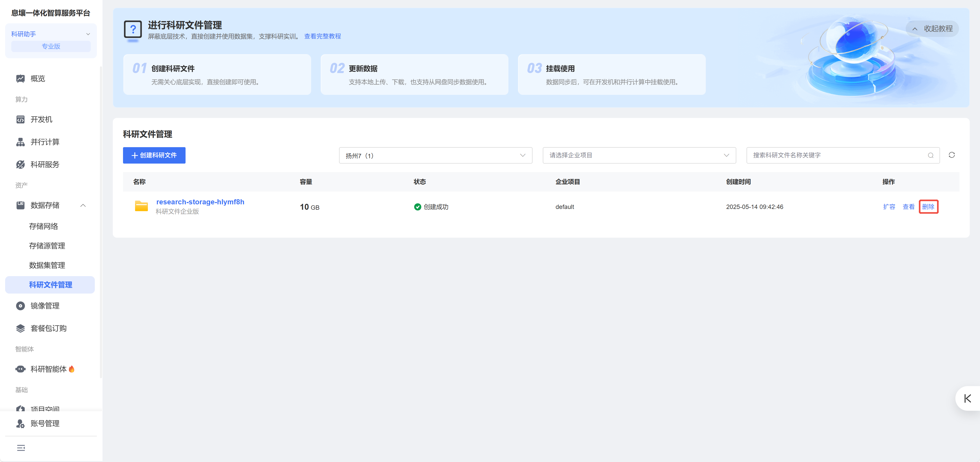Collapse the sidebar with bottom menu icon
The image size is (980, 462).
click(21, 448)
